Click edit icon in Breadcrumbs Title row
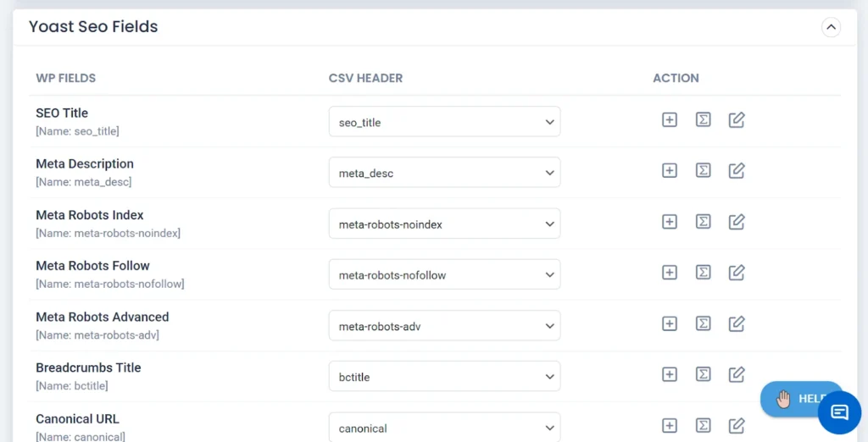Screen dimensions: 868x442 tap(737, 374)
